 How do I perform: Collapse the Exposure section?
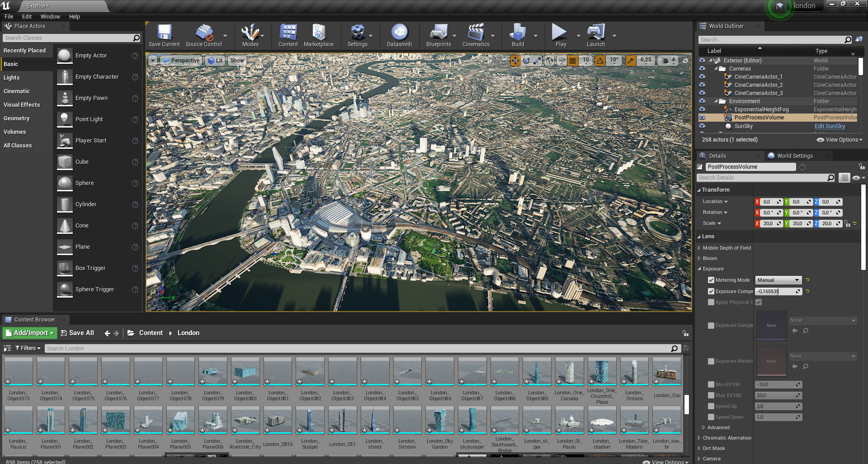(x=699, y=269)
